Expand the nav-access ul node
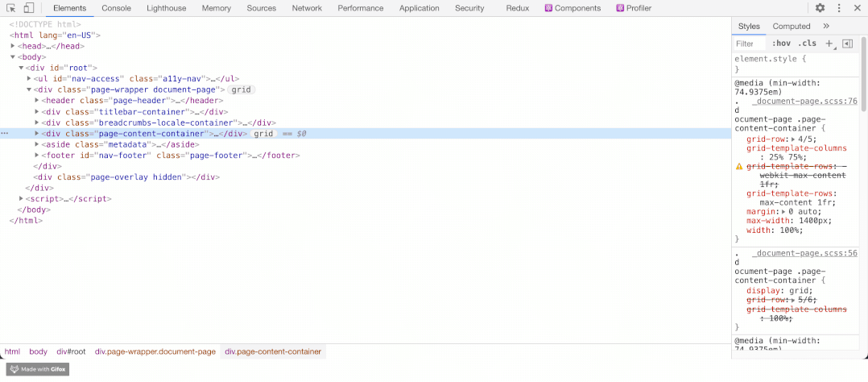Screen dimensions: 868x382 click(x=29, y=79)
